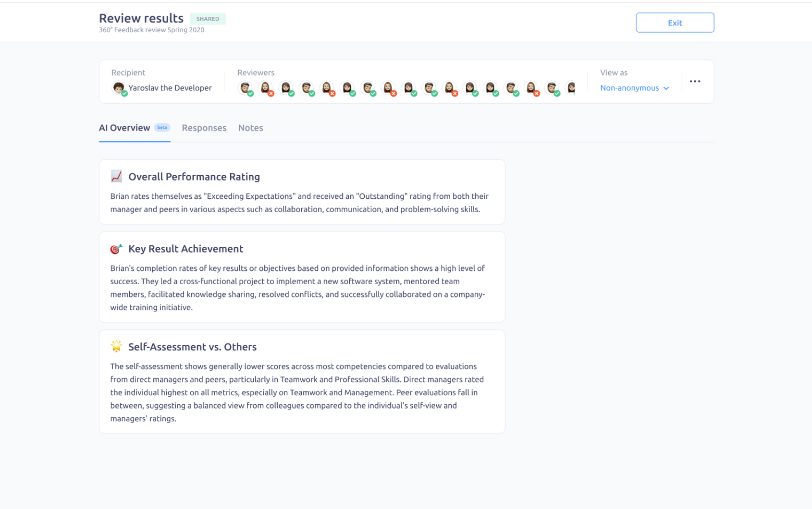Open the three-dot overflow menu
This screenshot has width=812, height=509.
[695, 81]
